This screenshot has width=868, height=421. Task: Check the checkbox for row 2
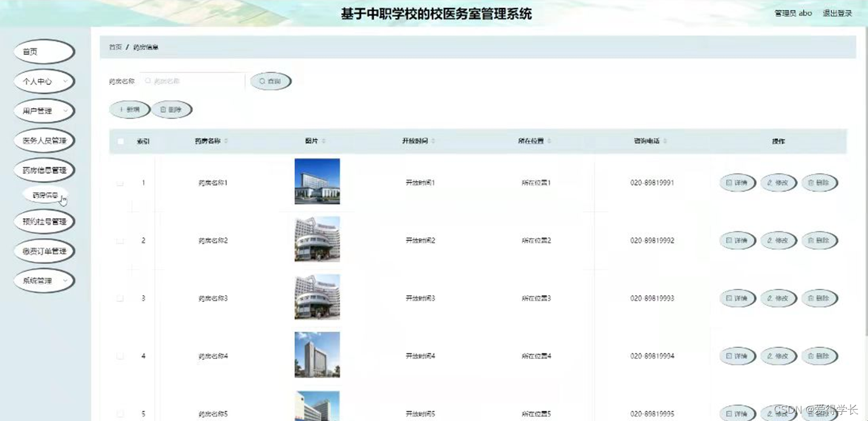pyautogui.click(x=120, y=241)
